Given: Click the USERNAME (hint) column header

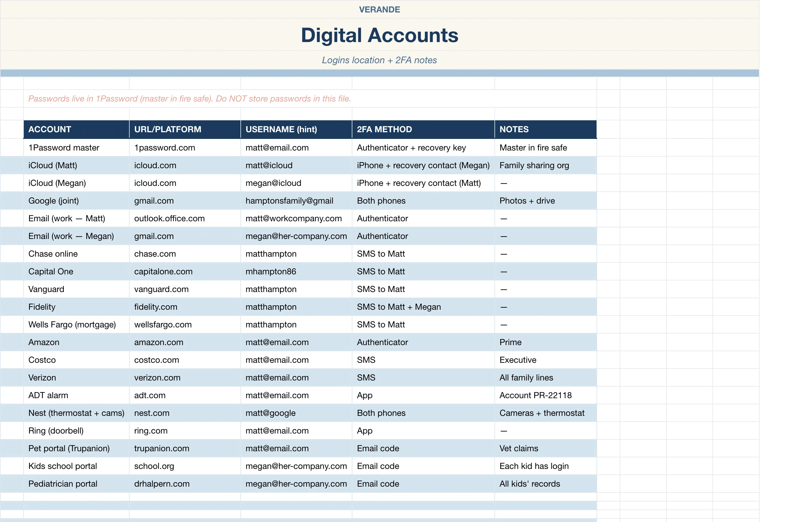Looking at the screenshot, I should click(297, 129).
